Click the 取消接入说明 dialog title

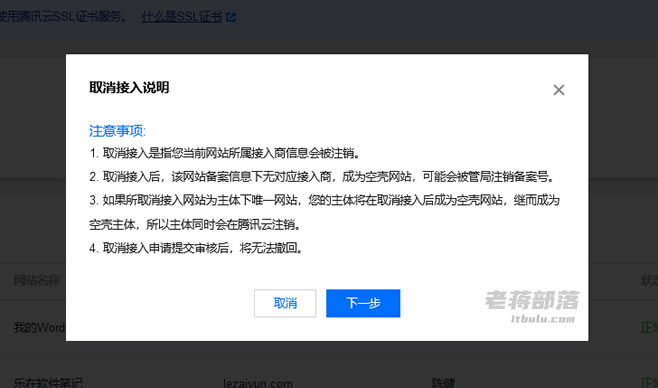[x=129, y=87]
